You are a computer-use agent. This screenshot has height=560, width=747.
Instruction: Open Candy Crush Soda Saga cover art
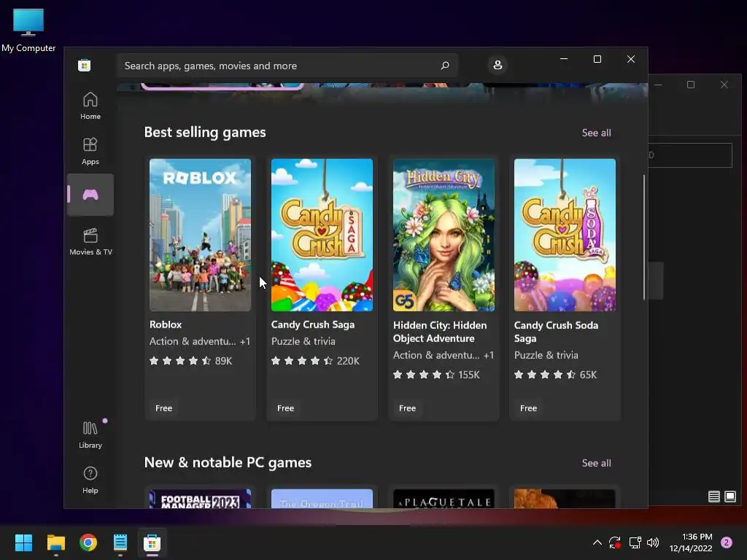coord(565,235)
